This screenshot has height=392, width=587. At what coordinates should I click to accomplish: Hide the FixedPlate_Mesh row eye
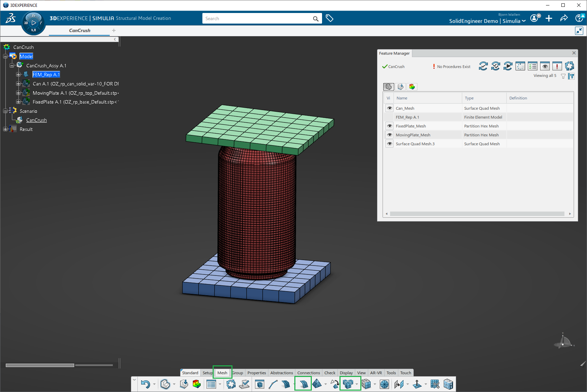tap(389, 126)
